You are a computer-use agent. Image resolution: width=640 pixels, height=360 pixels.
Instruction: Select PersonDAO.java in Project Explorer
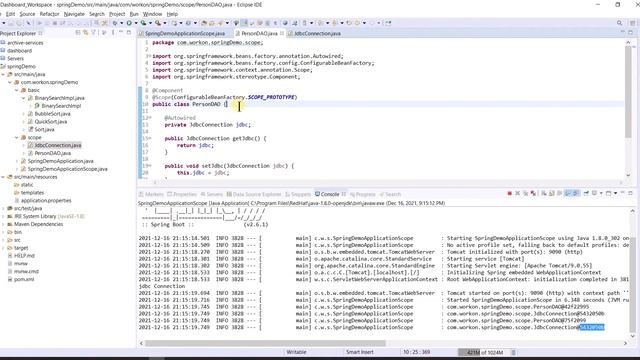[x=53, y=153]
